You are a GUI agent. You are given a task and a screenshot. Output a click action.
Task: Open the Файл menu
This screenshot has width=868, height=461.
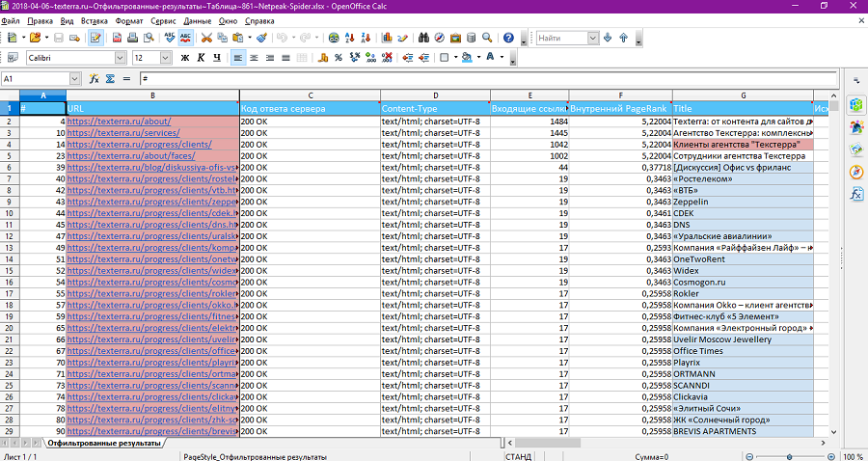pos(11,21)
